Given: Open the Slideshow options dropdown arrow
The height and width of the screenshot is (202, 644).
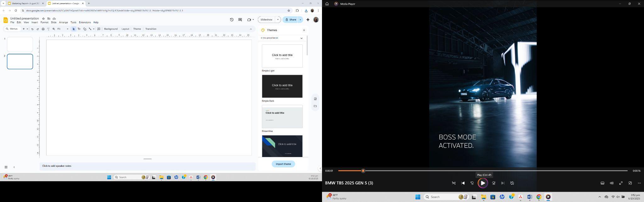Looking at the screenshot, I should click(278, 20).
